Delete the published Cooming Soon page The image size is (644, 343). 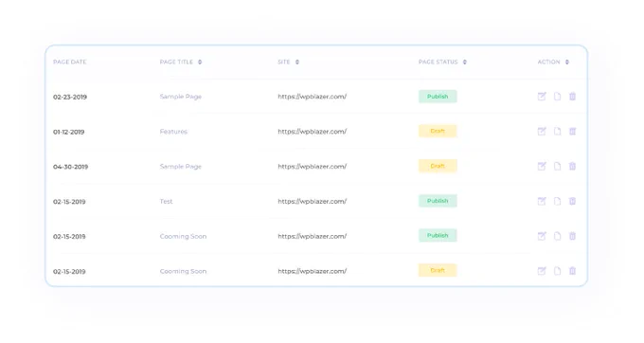572,236
